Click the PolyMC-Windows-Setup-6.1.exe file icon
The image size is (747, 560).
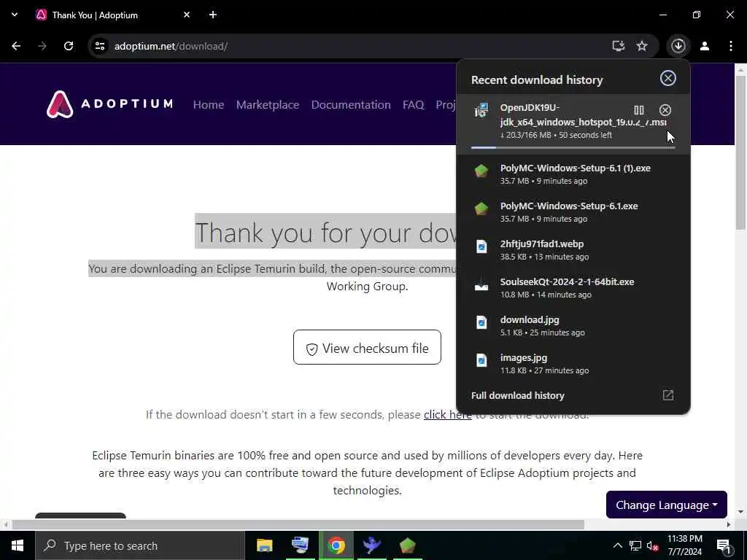coord(481,209)
